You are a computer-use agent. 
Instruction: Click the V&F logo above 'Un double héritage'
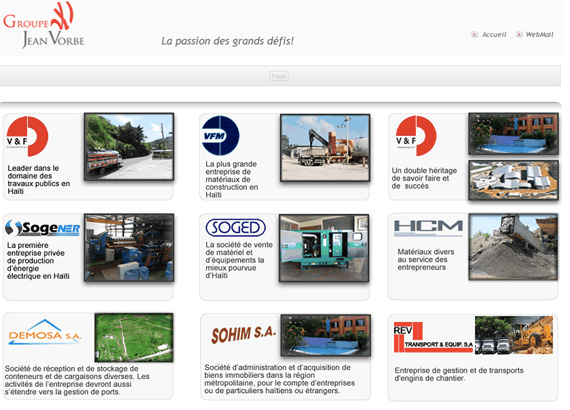416,136
